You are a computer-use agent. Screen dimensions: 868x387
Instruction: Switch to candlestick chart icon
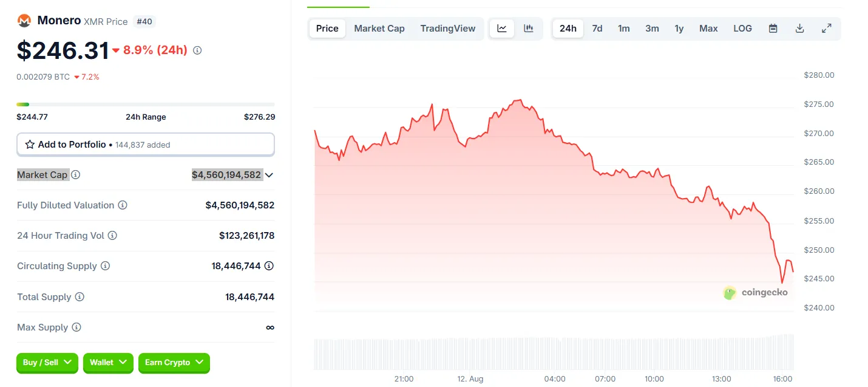pos(529,29)
